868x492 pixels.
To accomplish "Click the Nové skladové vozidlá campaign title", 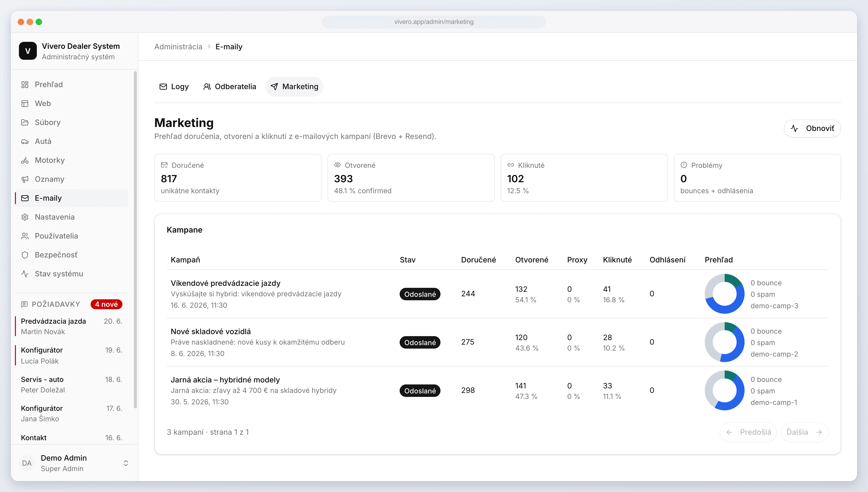I will (x=211, y=331).
